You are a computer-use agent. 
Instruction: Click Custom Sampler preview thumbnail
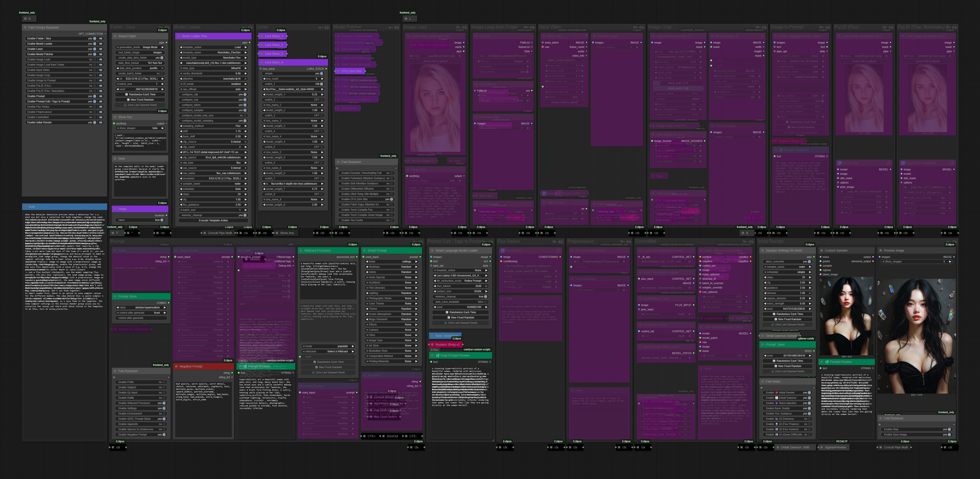click(x=846, y=316)
